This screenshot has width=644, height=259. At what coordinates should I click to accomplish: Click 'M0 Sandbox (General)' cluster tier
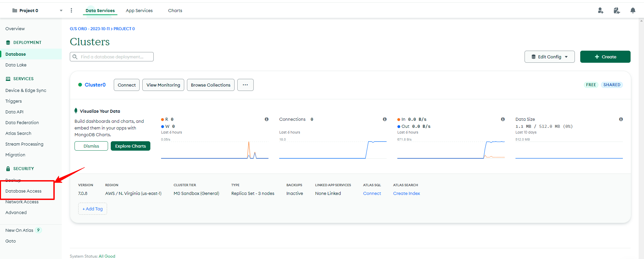(x=196, y=193)
